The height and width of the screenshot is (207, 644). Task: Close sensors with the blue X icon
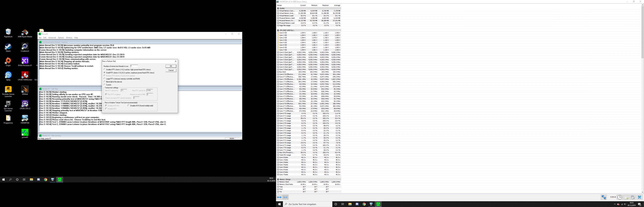639,197
